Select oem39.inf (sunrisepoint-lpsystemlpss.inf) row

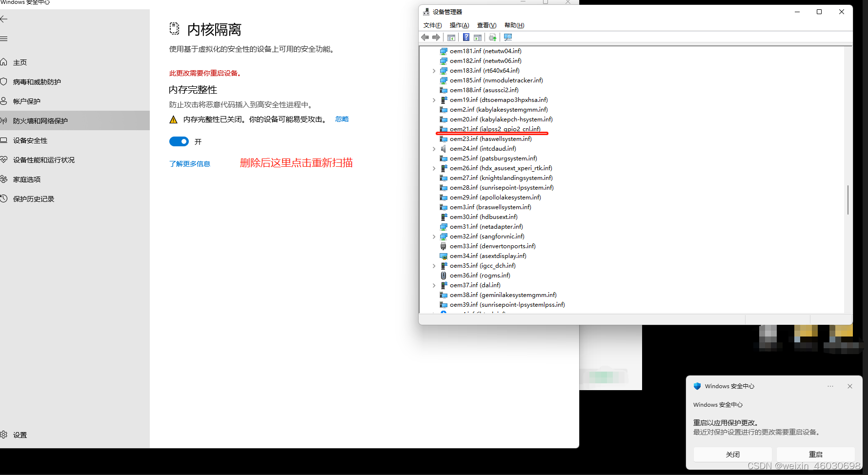click(x=503, y=305)
